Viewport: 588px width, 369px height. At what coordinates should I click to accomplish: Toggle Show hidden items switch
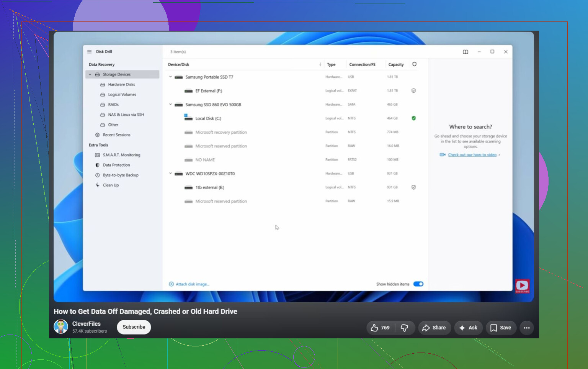[418, 284]
